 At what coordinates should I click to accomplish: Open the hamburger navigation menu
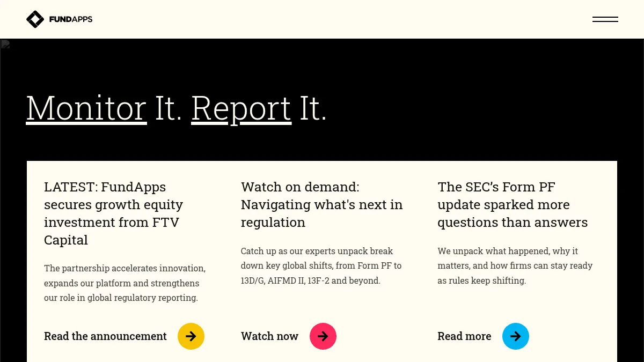coord(605,19)
